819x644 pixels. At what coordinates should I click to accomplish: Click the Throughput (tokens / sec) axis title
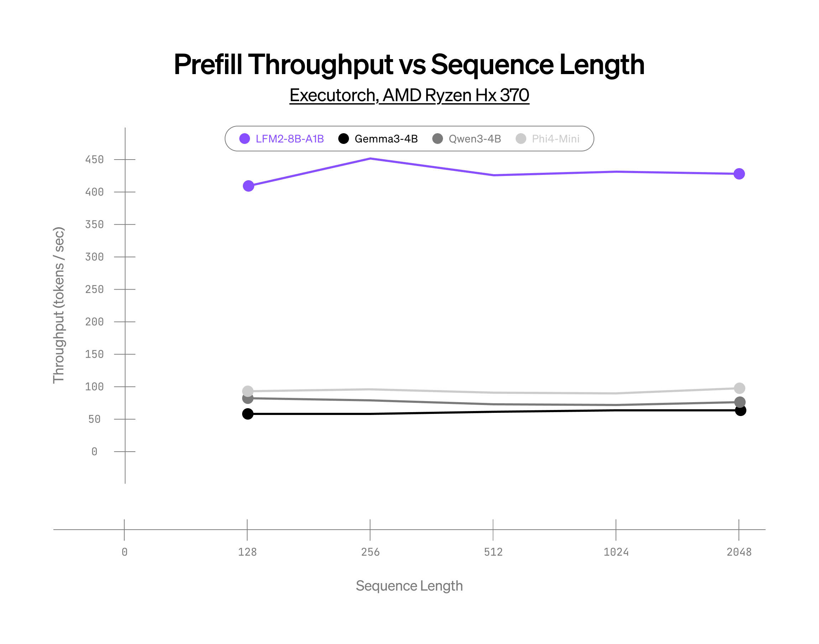[59, 305]
